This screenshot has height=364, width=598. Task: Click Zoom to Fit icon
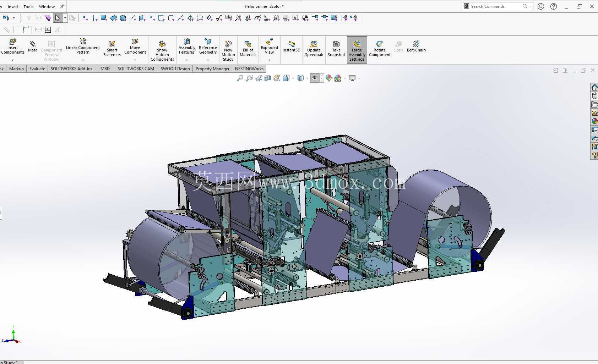coord(240,78)
